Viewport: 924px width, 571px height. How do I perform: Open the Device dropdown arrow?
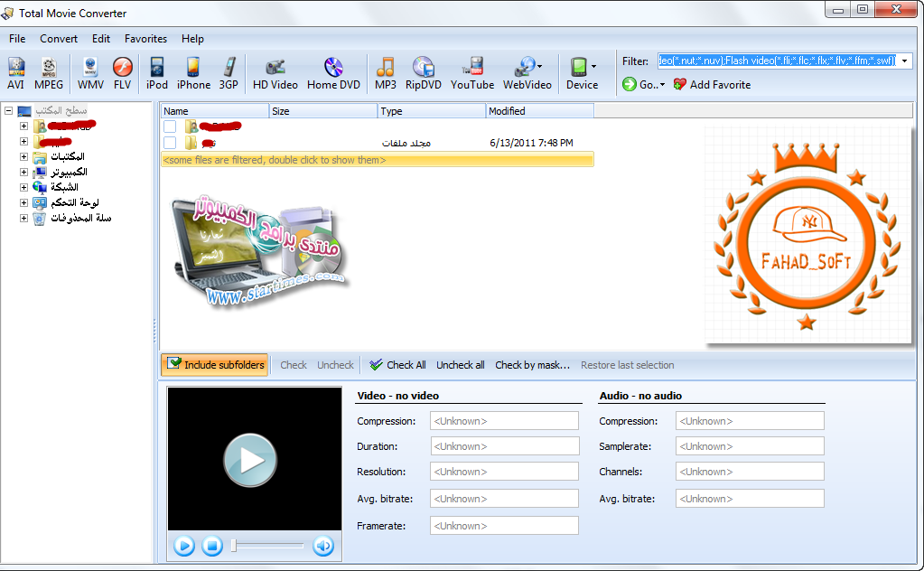coord(593,66)
